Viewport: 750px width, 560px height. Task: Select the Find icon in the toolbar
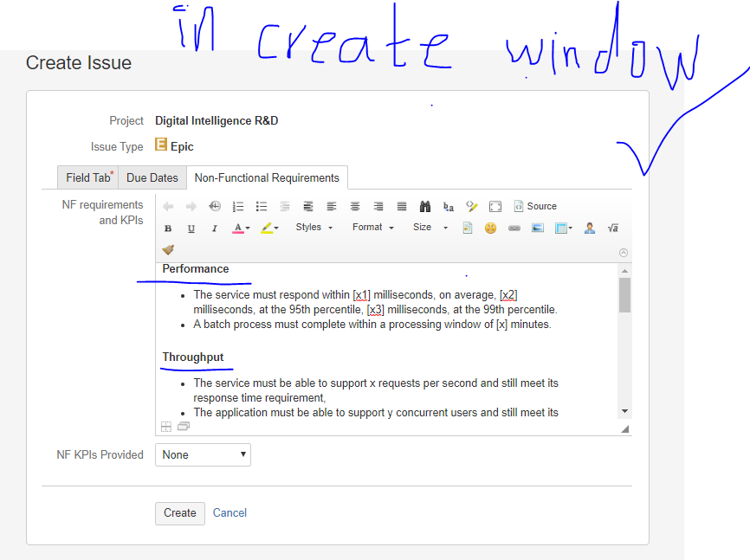click(x=423, y=206)
